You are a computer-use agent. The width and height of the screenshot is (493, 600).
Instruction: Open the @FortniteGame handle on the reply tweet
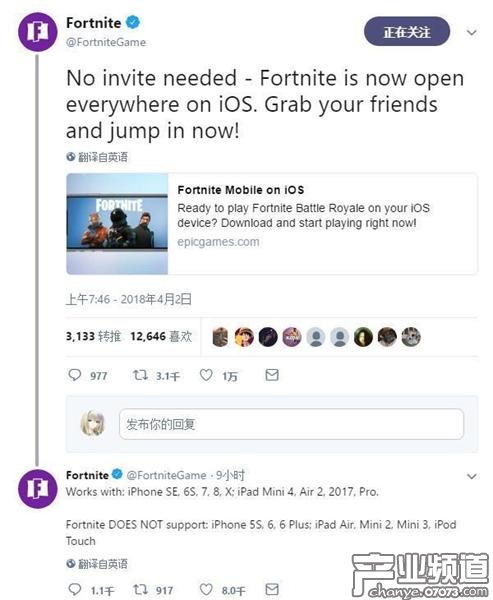point(167,475)
